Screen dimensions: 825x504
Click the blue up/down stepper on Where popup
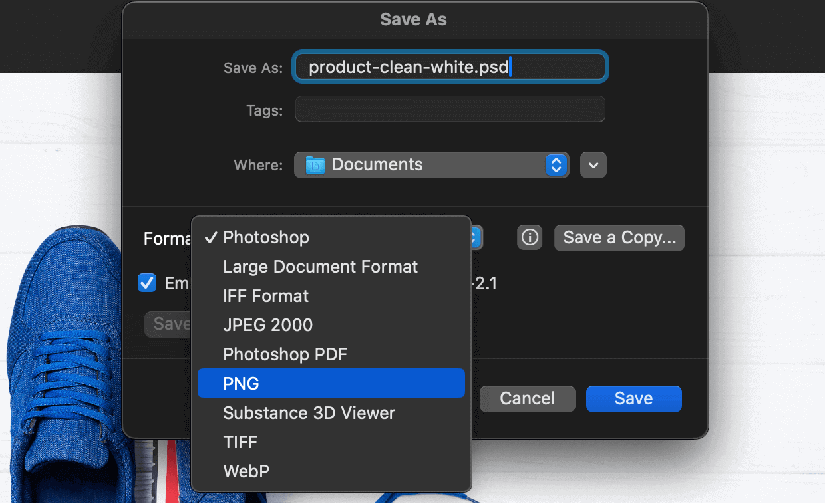(556, 164)
